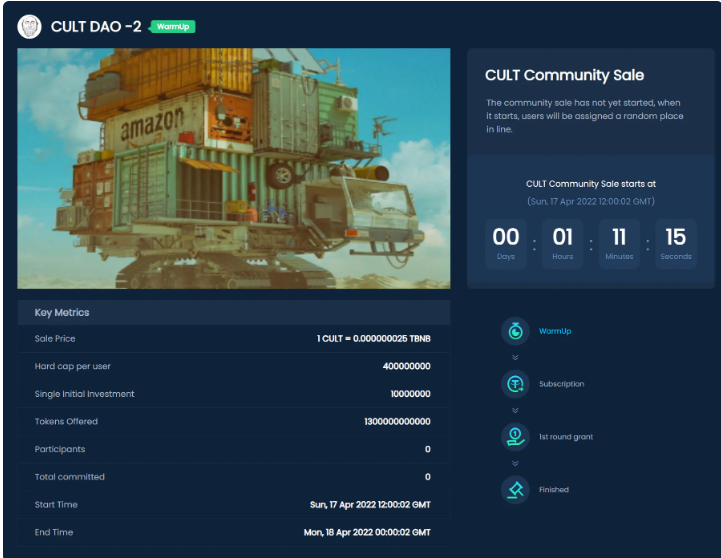This screenshot has width=721, height=558.
Task: Click the WarmUp stage label
Action: [x=555, y=331]
